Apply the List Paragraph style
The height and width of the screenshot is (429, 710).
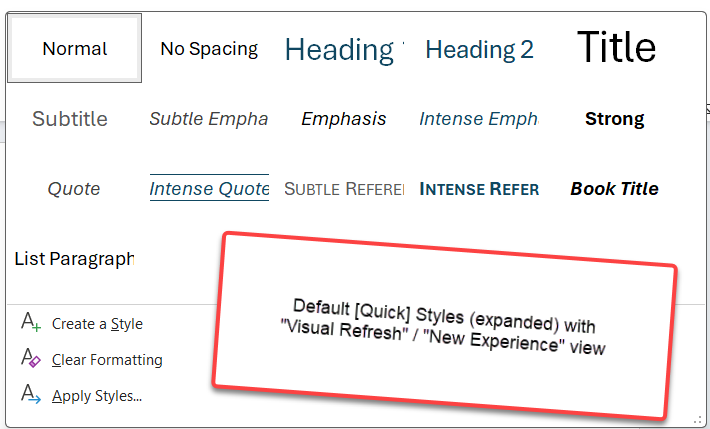(x=75, y=259)
